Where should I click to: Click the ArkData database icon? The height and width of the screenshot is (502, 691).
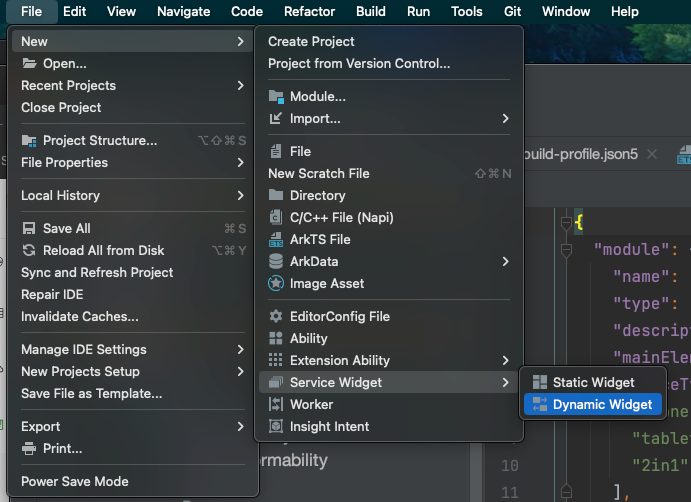[x=276, y=261]
